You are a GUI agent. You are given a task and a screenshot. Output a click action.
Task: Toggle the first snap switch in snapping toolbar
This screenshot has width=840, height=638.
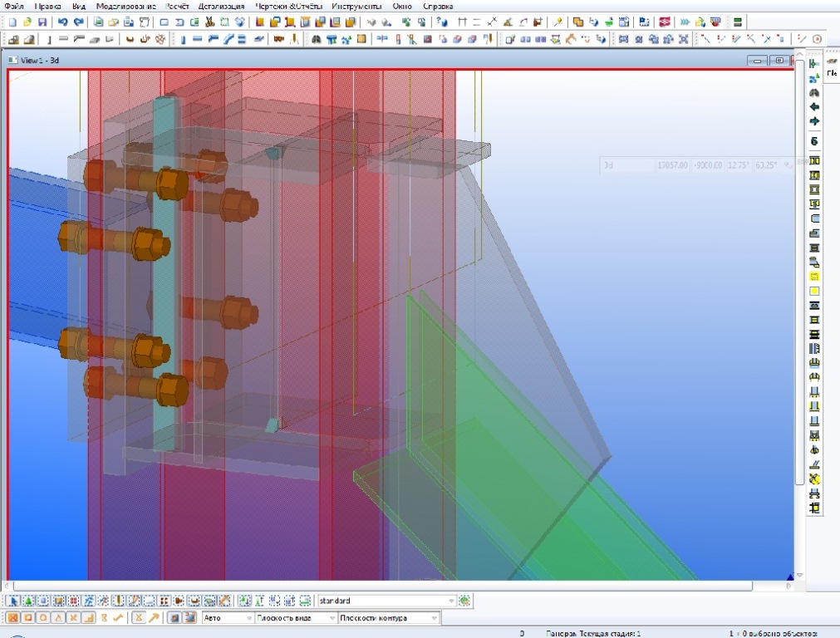coord(12,618)
